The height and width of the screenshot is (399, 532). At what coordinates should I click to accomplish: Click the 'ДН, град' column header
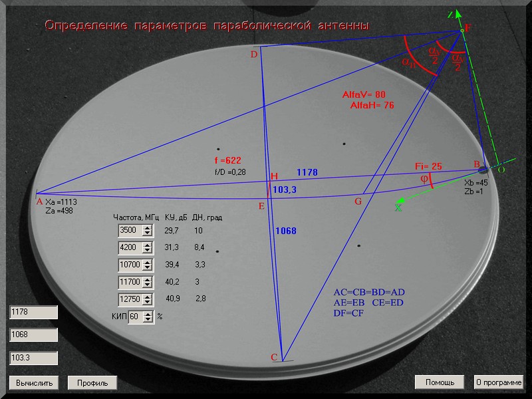(207, 217)
